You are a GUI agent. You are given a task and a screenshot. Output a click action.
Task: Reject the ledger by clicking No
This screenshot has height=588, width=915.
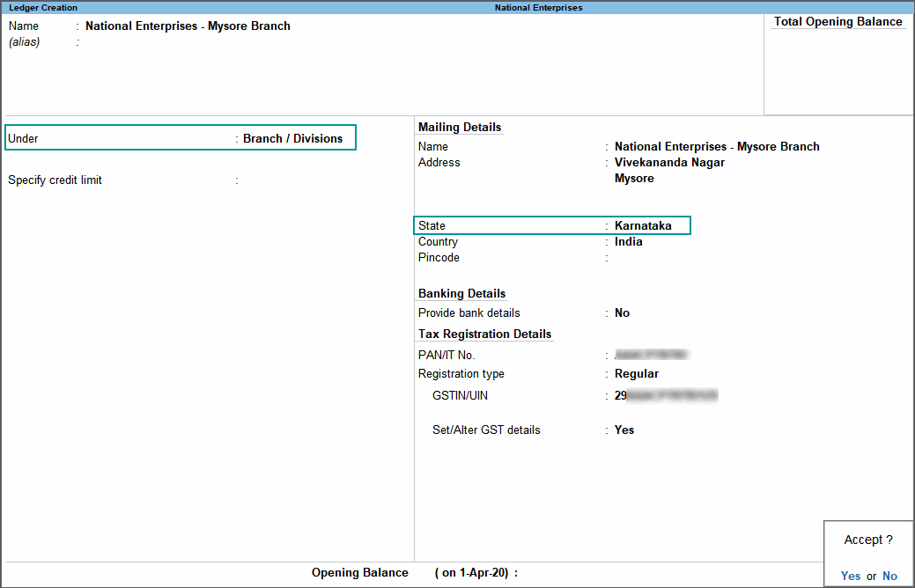(889, 576)
